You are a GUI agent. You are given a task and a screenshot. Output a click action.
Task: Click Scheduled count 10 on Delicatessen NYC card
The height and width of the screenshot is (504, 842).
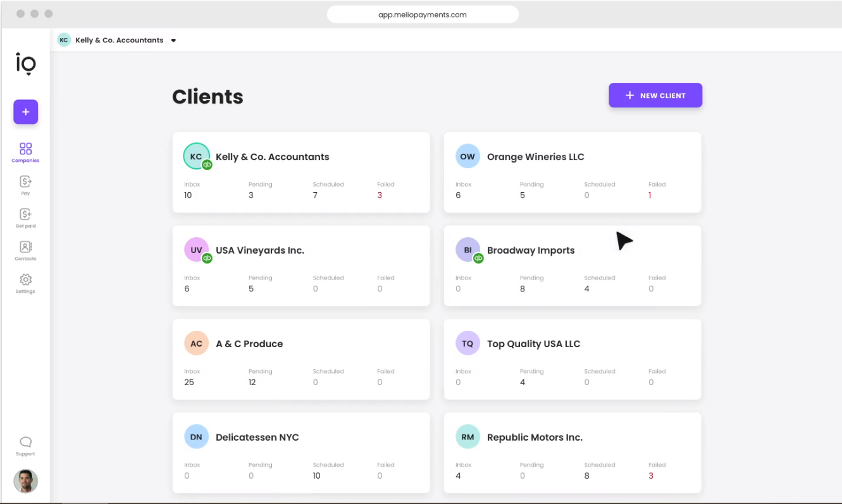click(x=317, y=476)
